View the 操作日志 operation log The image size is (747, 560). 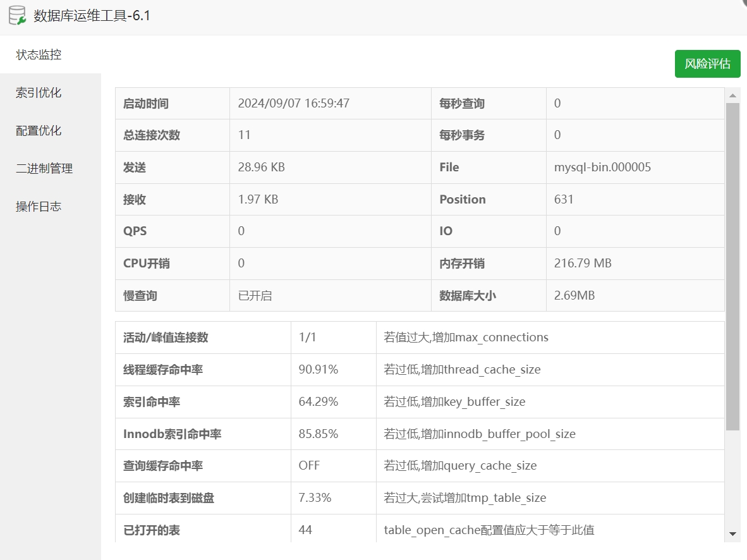(37, 206)
